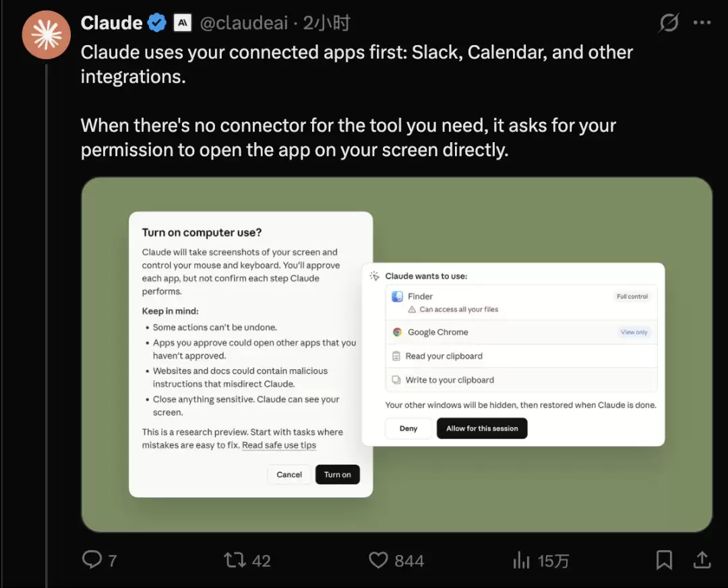Click the Anthropic affiliation badge icon
Viewport: 728px width, 588px height.
pyautogui.click(x=182, y=24)
